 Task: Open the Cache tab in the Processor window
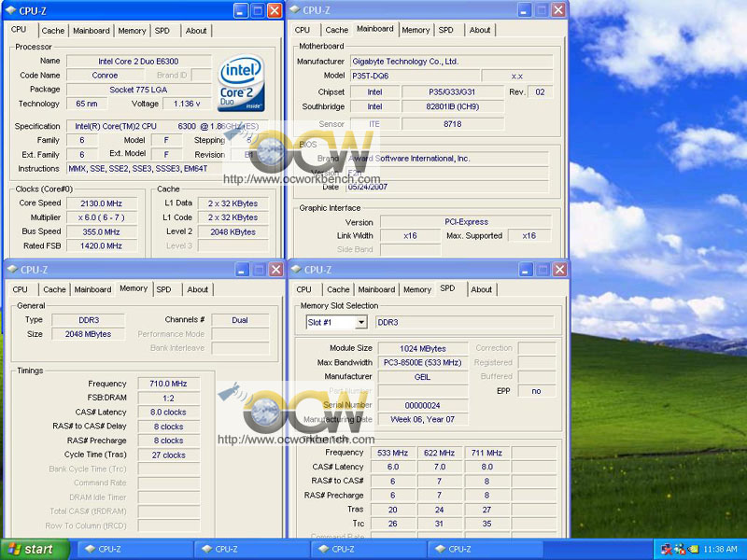tap(53, 31)
